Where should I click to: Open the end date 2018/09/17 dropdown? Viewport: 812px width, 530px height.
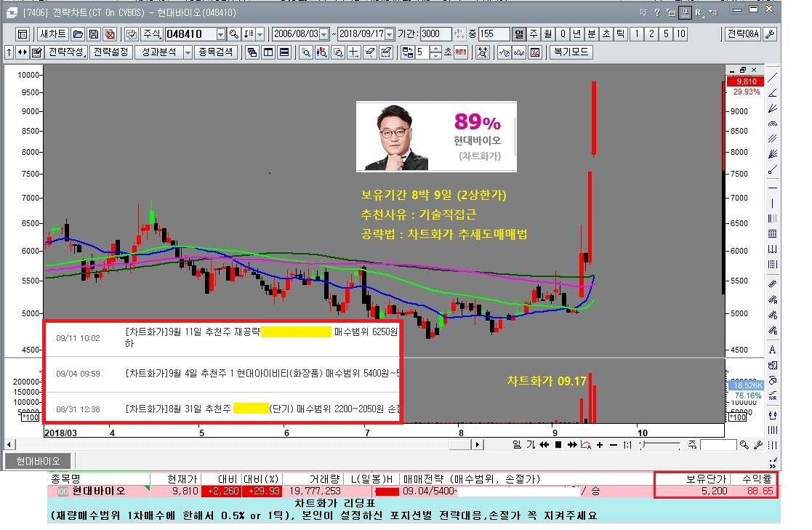(390, 34)
